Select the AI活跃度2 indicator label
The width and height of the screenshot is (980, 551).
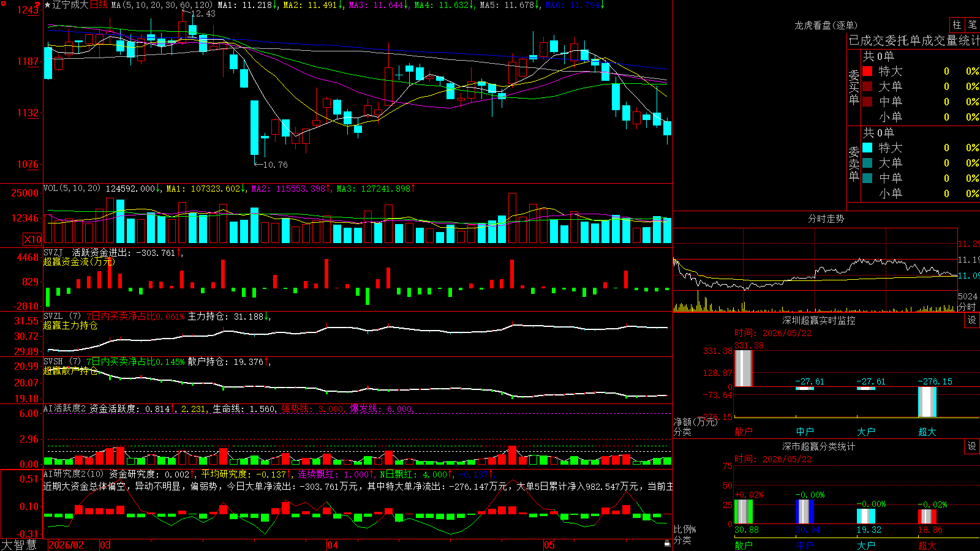pos(64,408)
